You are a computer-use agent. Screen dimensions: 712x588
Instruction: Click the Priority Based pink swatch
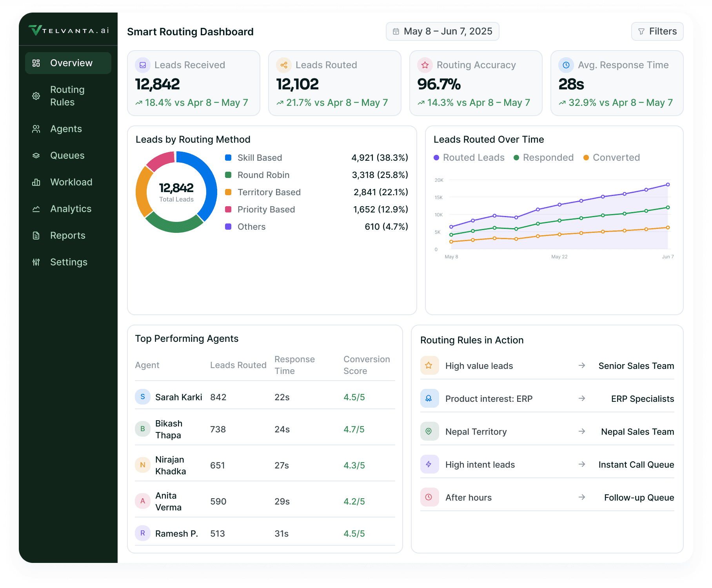pos(228,209)
